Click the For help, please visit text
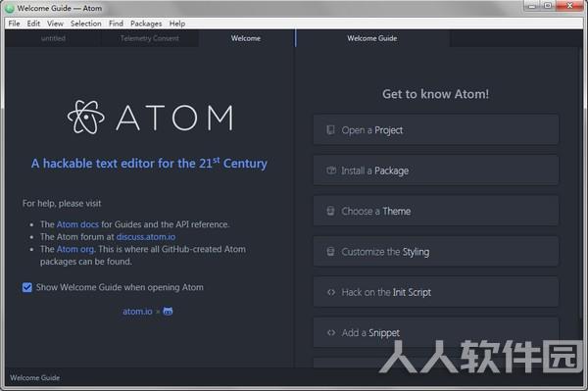The height and width of the screenshot is (391, 588). point(62,204)
